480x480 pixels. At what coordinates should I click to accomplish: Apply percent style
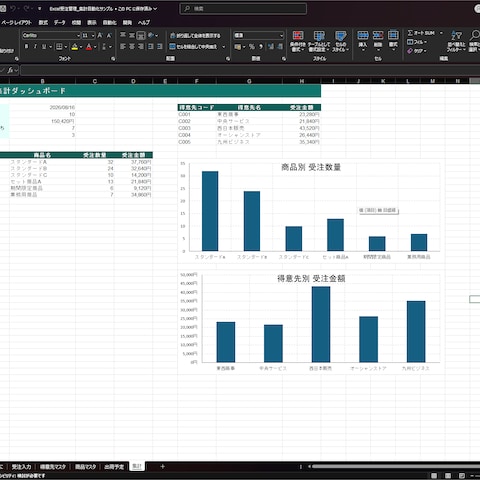tap(252, 47)
